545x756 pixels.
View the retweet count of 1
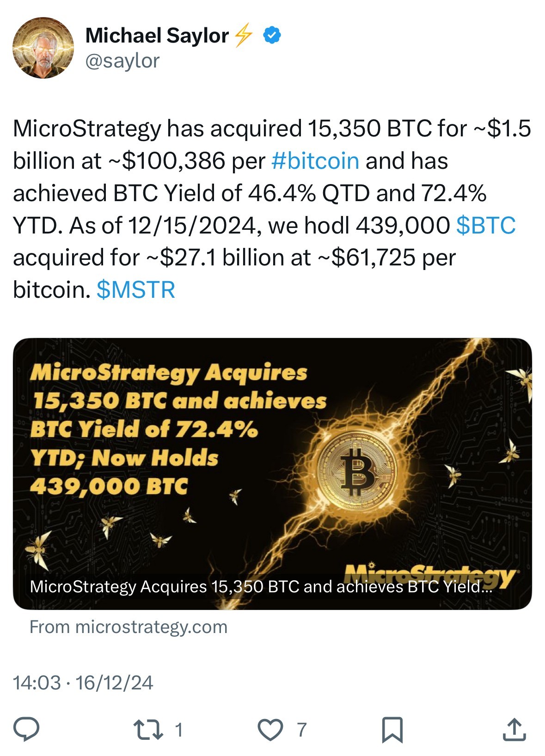click(179, 730)
